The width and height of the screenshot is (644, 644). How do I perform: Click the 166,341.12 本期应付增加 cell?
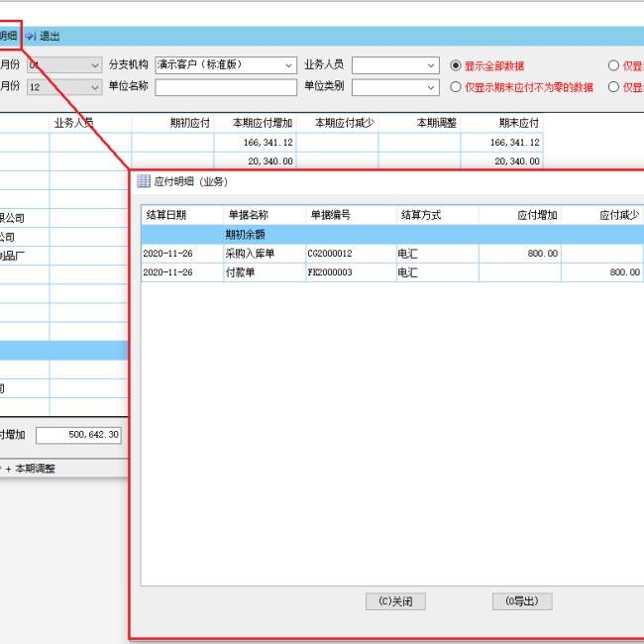coord(255,143)
